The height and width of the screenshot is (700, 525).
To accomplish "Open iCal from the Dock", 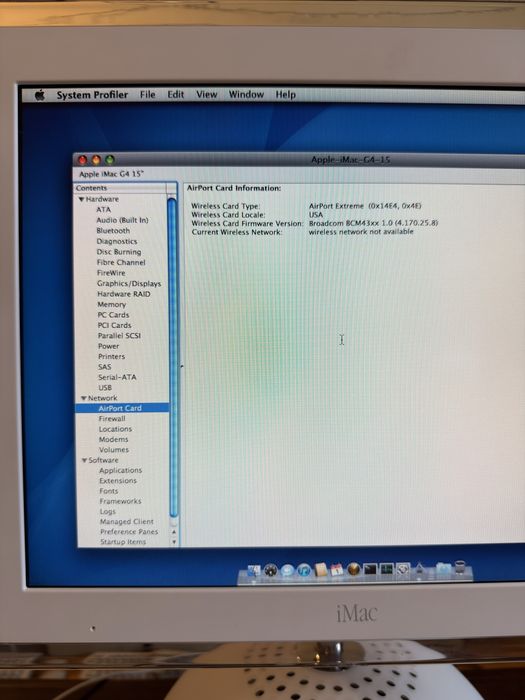I will tap(337, 570).
